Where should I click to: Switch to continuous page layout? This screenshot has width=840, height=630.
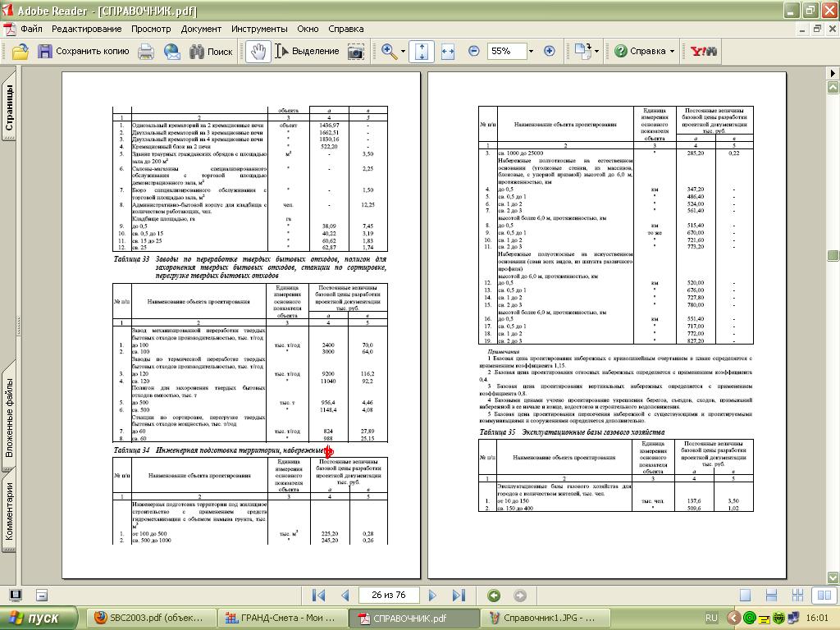click(771, 596)
